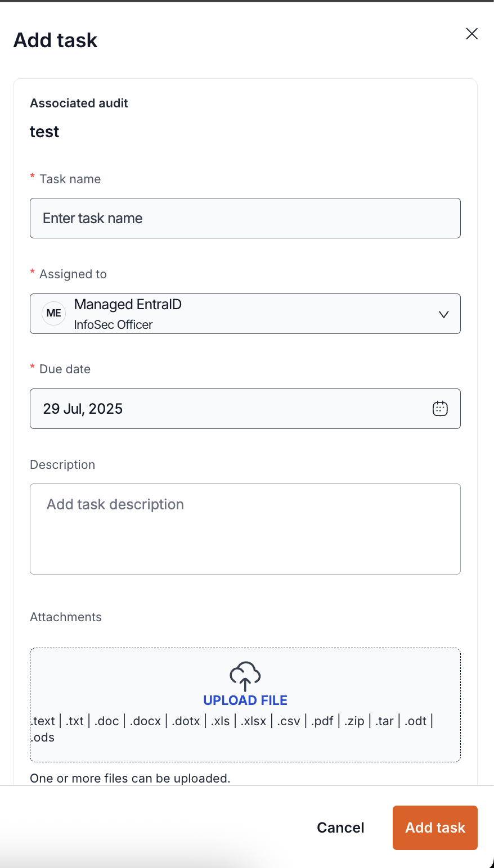Expand the Assigned to dropdown chevron
494x868 pixels.
[443, 314]
